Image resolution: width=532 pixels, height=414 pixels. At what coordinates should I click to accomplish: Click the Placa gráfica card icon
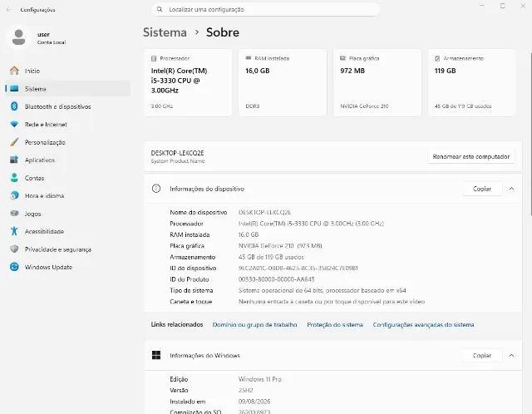tap(343, 58)
